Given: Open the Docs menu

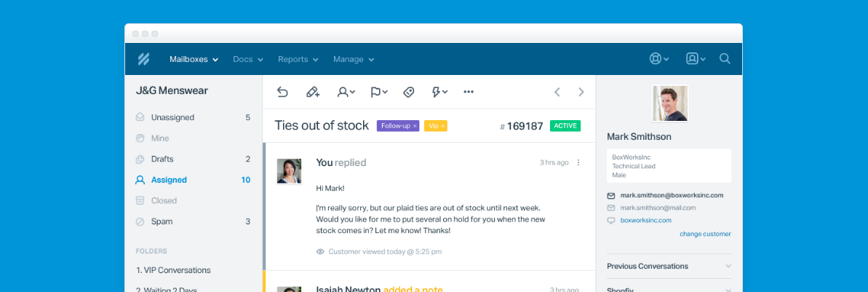Looking at the screenshot, I should [x=248, y=59].
